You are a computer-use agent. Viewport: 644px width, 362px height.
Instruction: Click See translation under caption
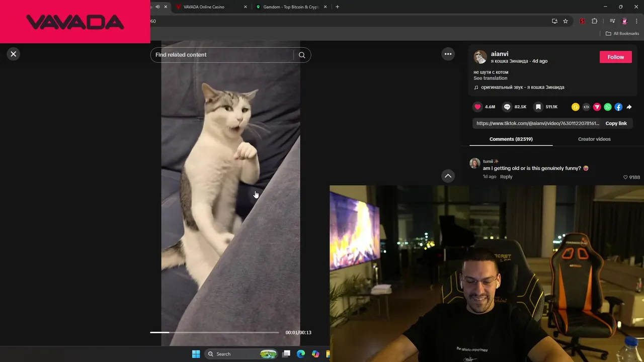pos(490,78)
